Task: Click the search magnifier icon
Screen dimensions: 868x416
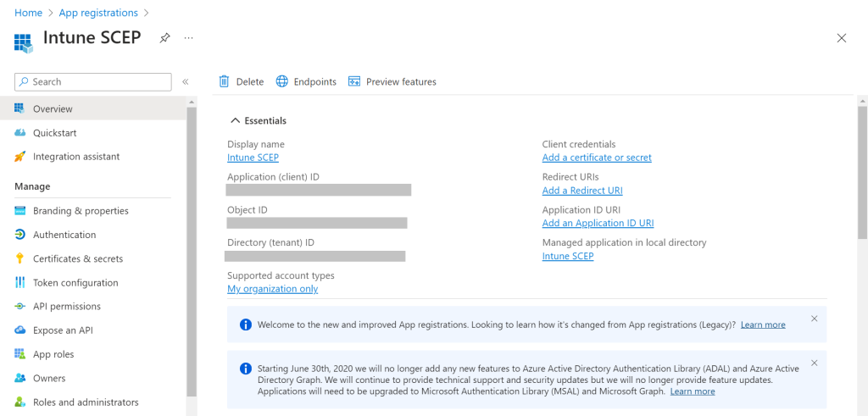Action: 24,82
